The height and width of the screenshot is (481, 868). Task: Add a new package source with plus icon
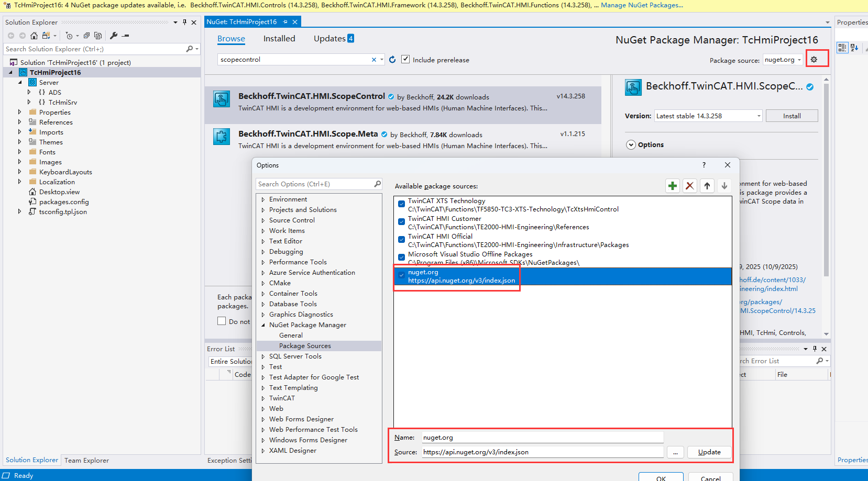(x=673, y=186)
